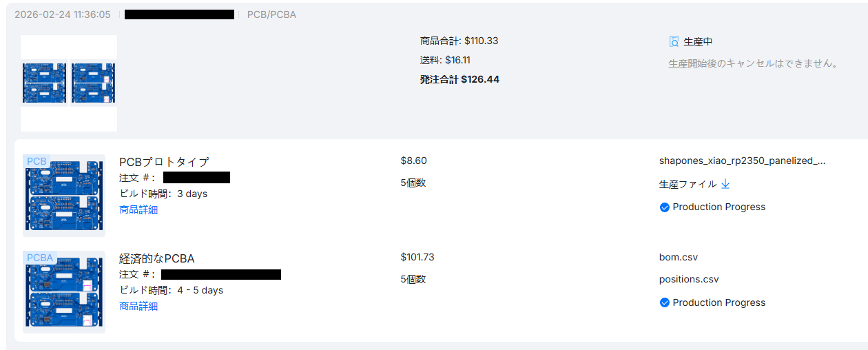View Production Progress for the PCBA order
The width and height of the screenshot is (868, 350).
(719, 303)
